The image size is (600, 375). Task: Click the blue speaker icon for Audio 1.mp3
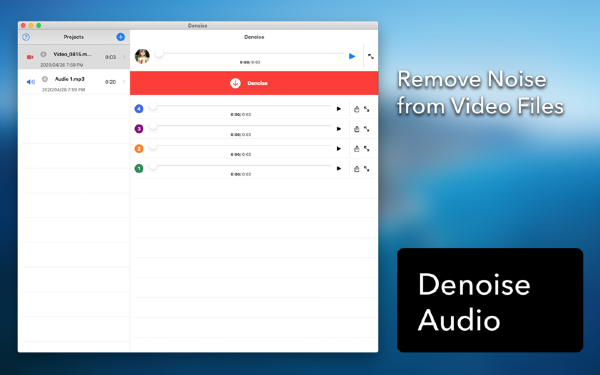pos(31,82)
